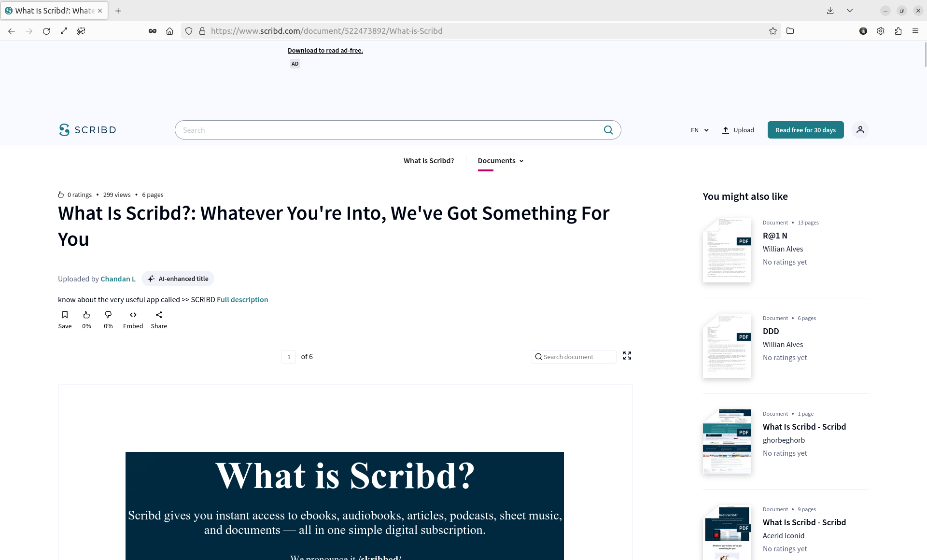Save the document with bookmark icon
This screenshot has width=927, height=560.
(65, 320)
